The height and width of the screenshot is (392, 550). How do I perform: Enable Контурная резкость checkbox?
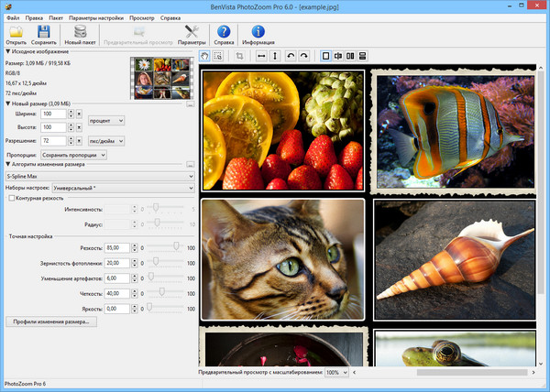click(11, 198)
